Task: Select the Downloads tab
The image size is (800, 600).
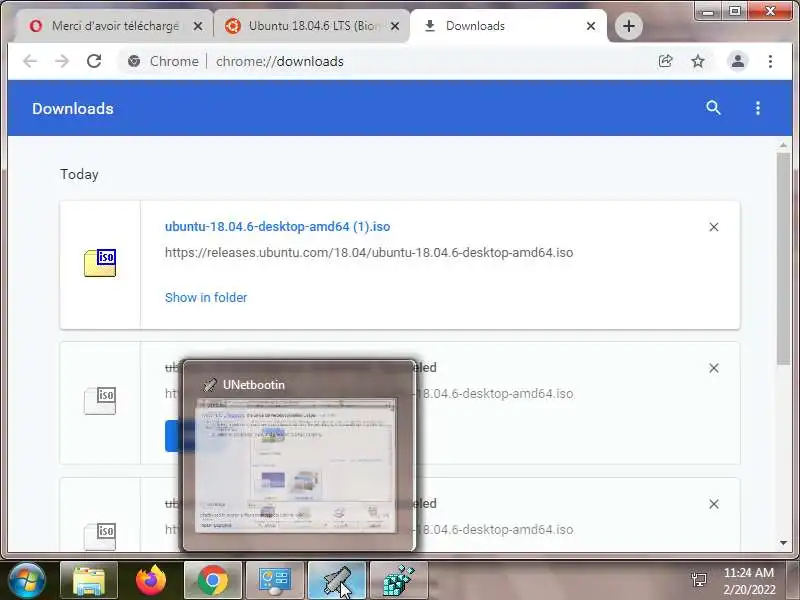Action: click(x=508, y=26)
